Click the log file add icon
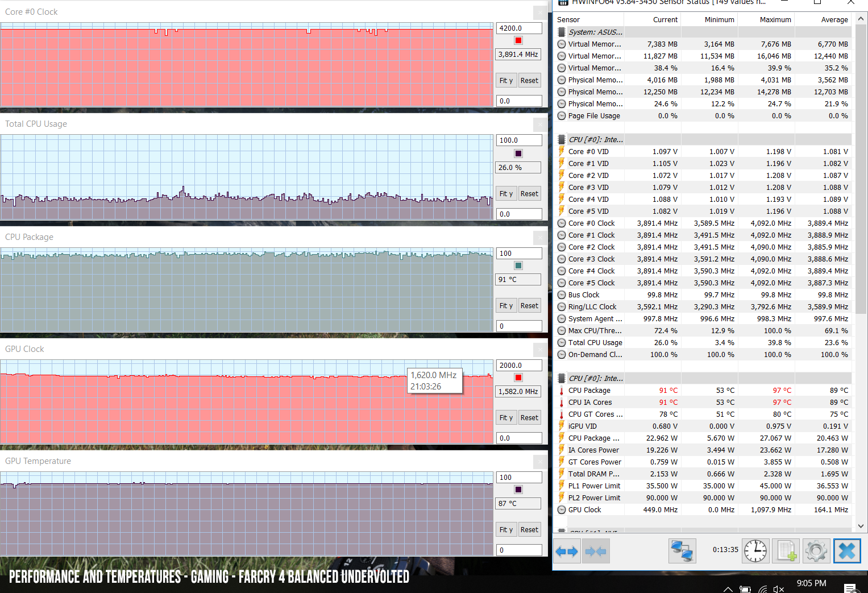868x593 pixels. pyautogui.click(x=786, y=551)
